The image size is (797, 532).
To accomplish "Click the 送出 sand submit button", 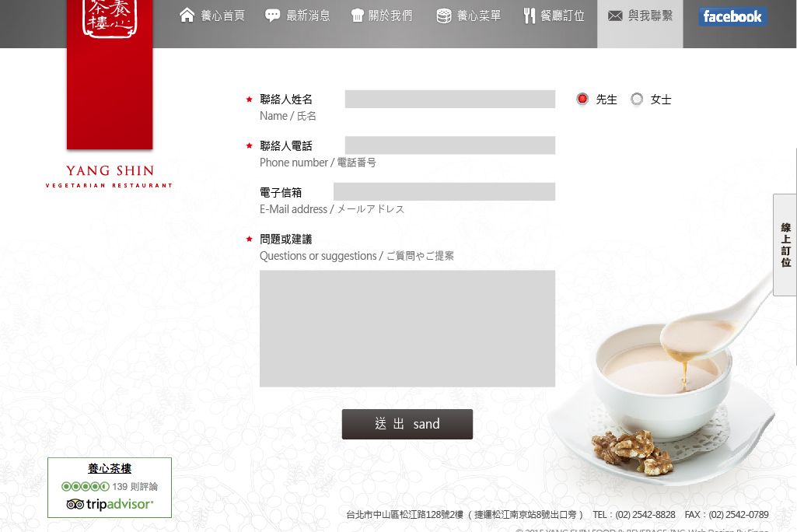I will click(x=407, y=424).
